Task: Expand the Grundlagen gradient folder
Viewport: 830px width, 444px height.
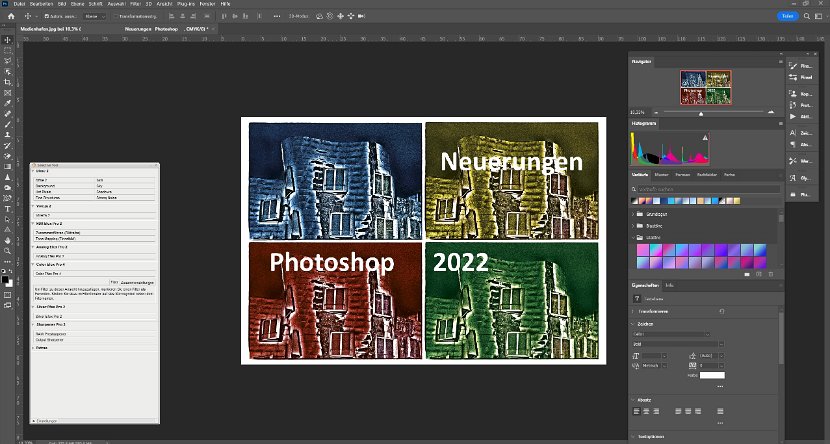Action: click(634, 214)
